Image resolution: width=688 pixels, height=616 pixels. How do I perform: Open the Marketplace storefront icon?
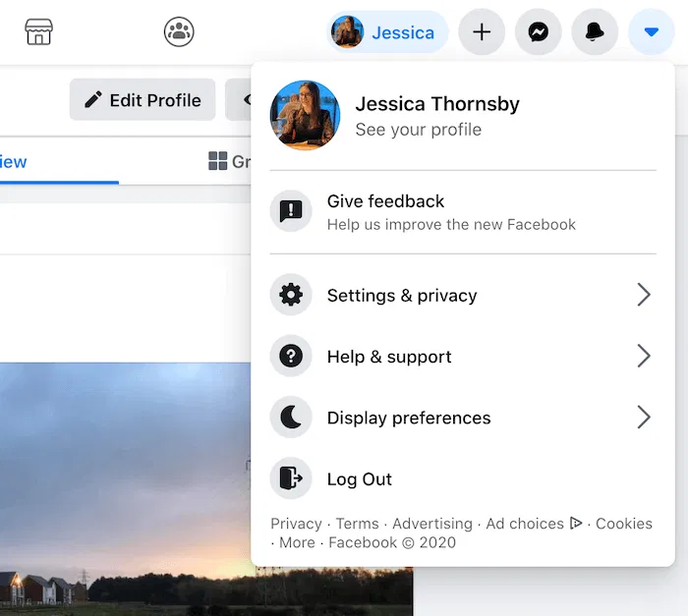(x=38, y=31)
